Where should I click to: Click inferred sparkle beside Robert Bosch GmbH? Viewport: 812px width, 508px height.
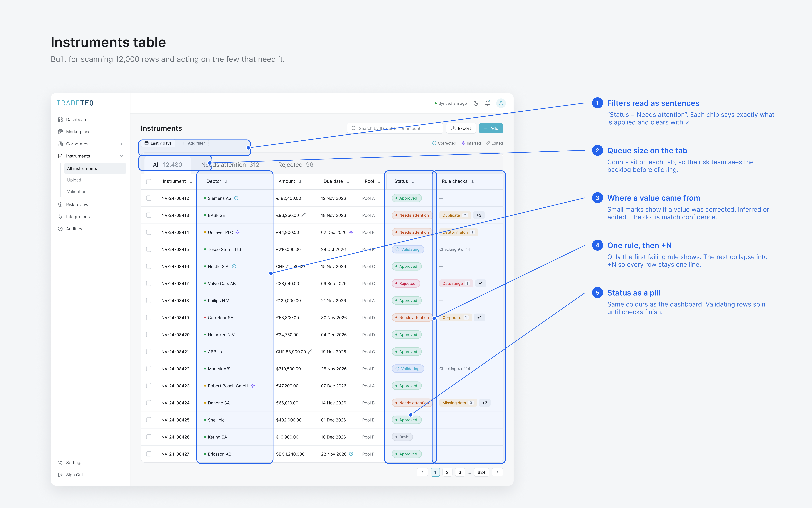(x=253, y=386)
